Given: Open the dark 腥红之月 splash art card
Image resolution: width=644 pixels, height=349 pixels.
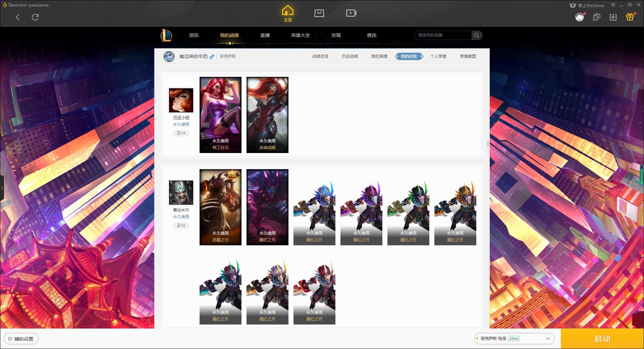Looking at the screenshot, I should 267,207.
